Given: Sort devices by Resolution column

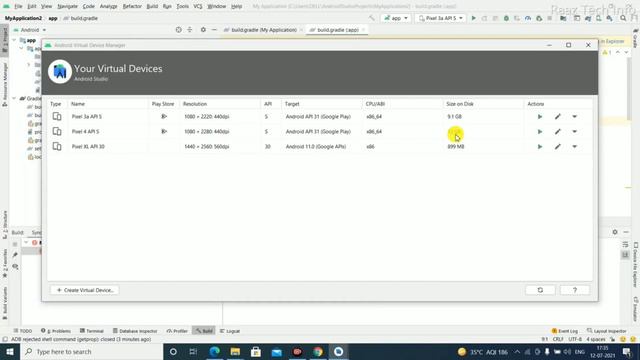Looking at the screenshot, I should (195, 104).
